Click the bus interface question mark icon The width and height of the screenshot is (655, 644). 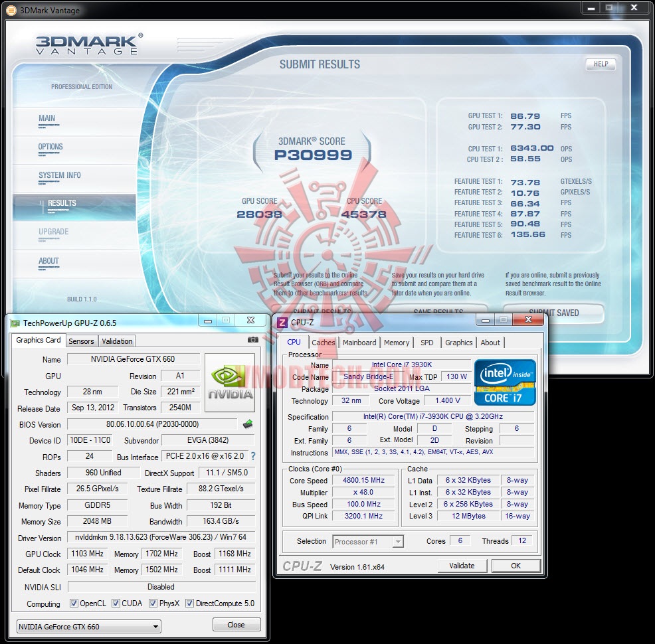coord(253,457)
